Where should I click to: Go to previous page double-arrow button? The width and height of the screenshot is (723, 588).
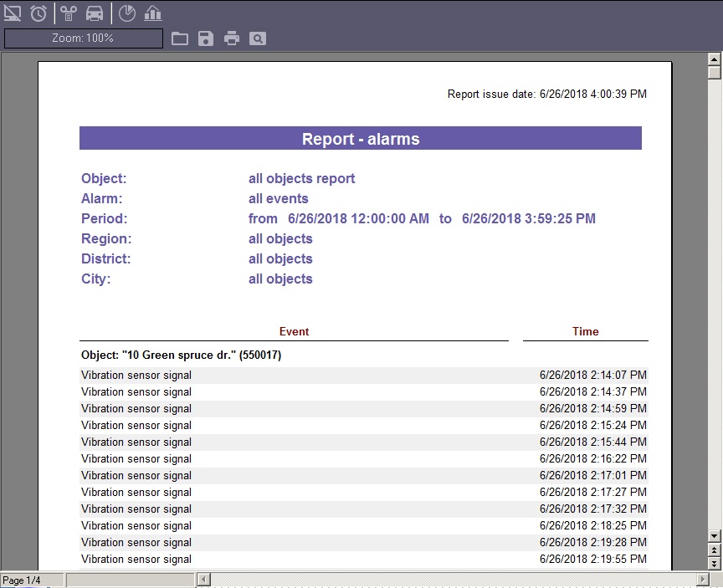tap(715, 550)
